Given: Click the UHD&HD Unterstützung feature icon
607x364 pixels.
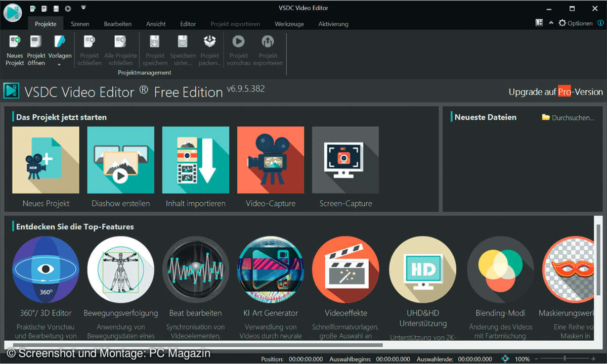Looking at the screenshot, I should pos(422,269).
